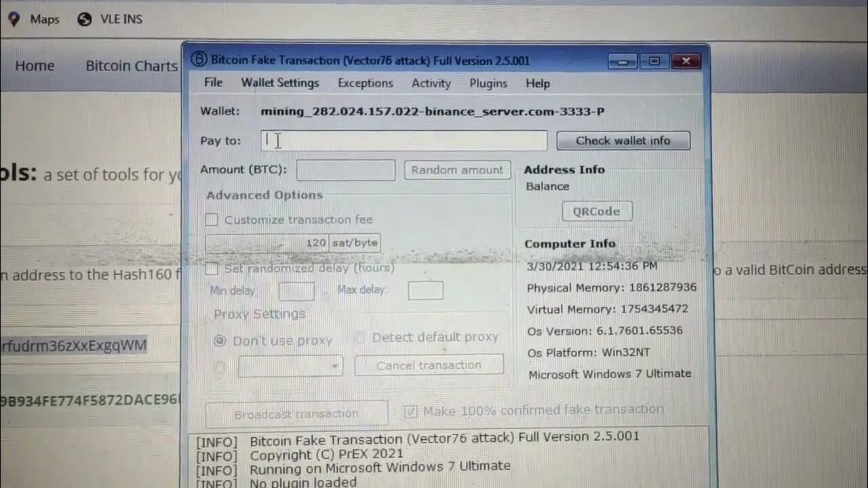This screenshot has height=488, width=868.
Task: Select Don't use proxy radio button
Action: [220, 340]
